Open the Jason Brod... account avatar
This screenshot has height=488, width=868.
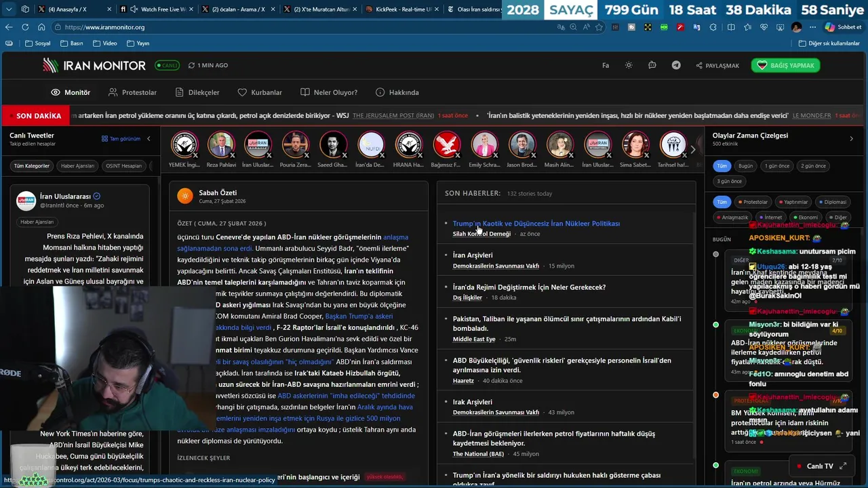(521, 145)
